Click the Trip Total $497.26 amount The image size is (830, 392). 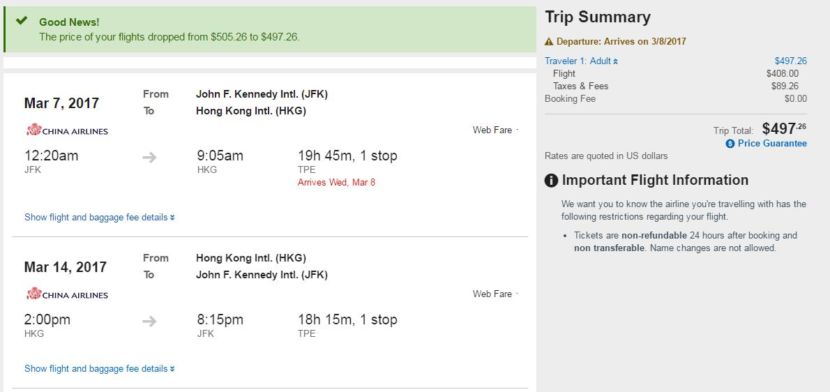pos(785,128)
